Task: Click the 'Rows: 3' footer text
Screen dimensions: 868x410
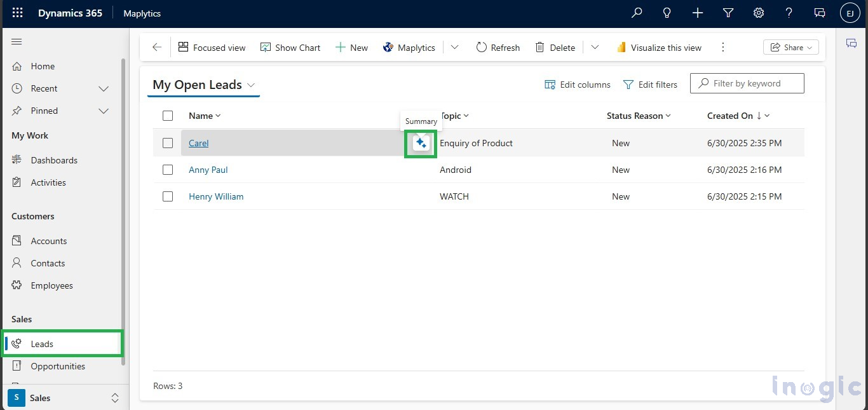Action: tap(168, 386)
